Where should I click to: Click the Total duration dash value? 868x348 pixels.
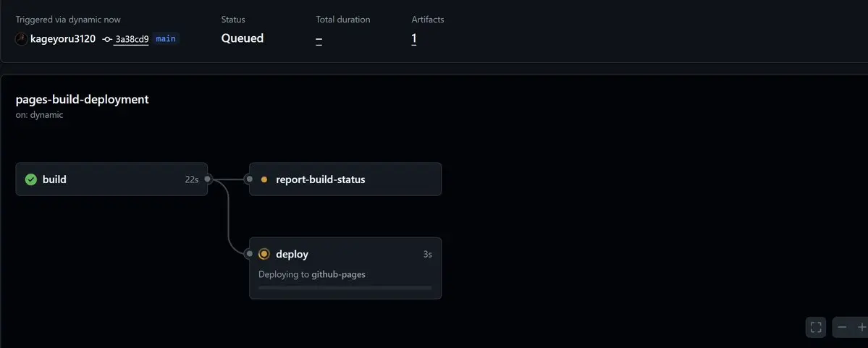[x=319, y=39]
